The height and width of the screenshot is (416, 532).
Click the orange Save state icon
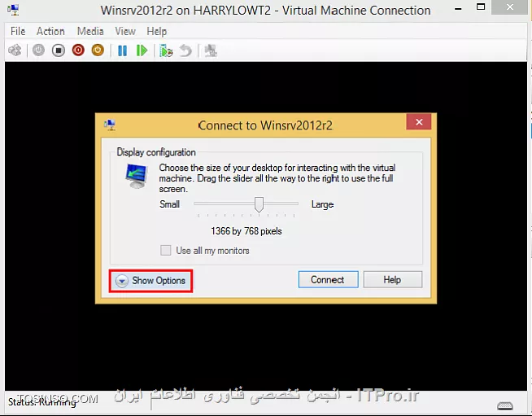pos(98,50)
